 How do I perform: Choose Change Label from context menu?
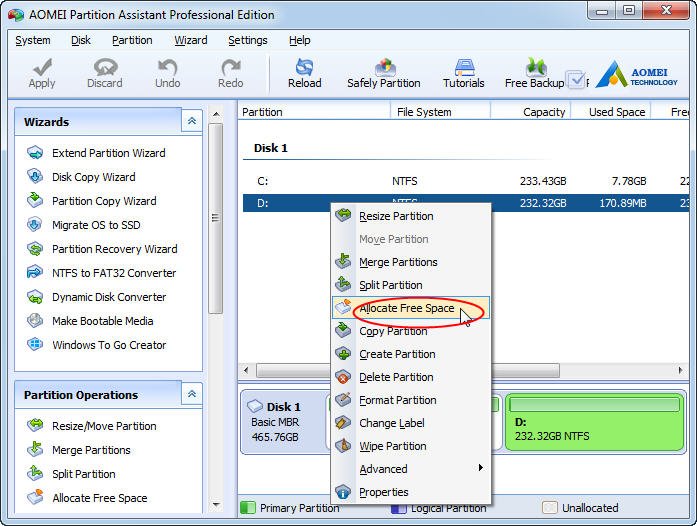411,423
